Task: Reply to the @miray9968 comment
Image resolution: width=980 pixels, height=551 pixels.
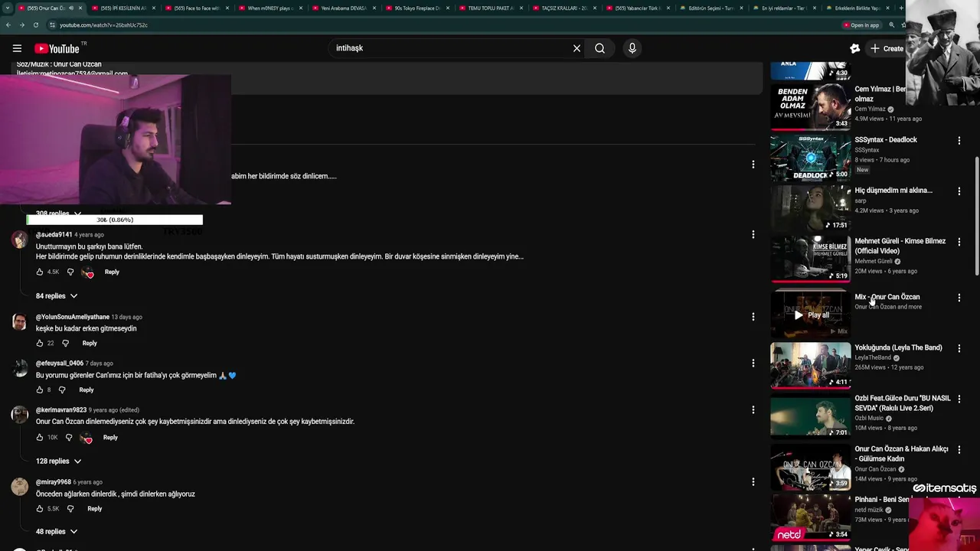Action: [x=95, y=508]
